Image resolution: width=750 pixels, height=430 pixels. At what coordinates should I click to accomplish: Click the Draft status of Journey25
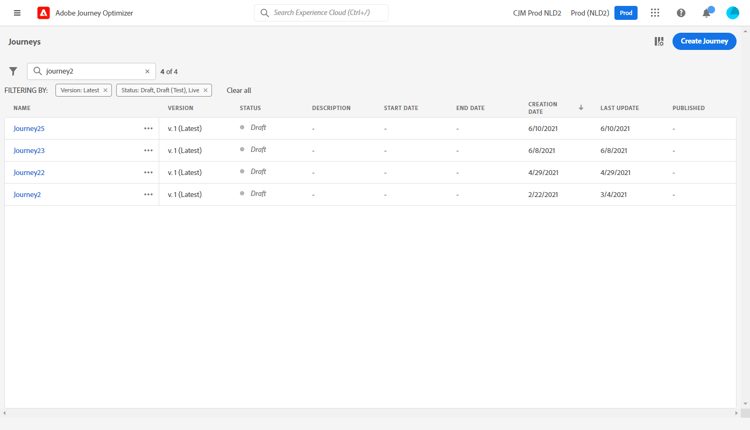click(x=258, y=128)
